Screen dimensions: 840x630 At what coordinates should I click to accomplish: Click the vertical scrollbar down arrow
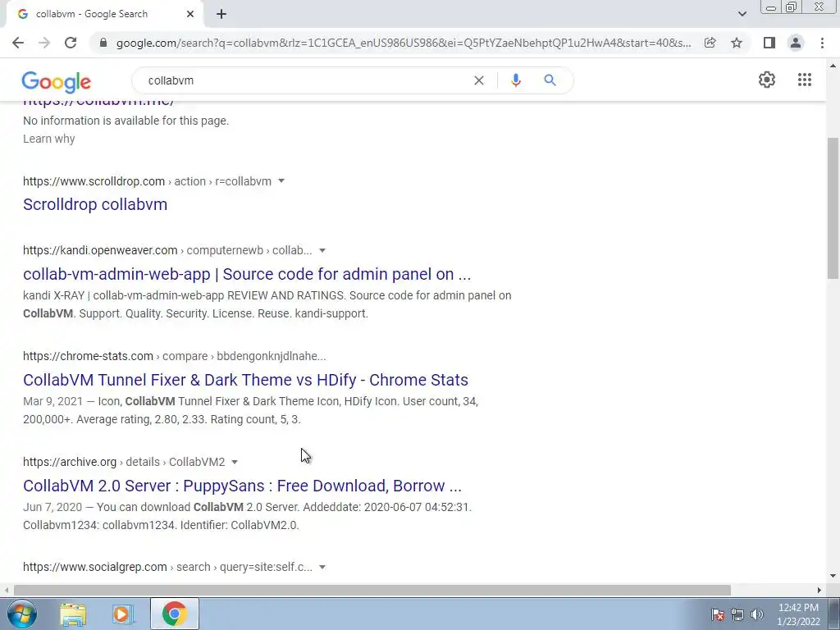click(x=833, y=576)
